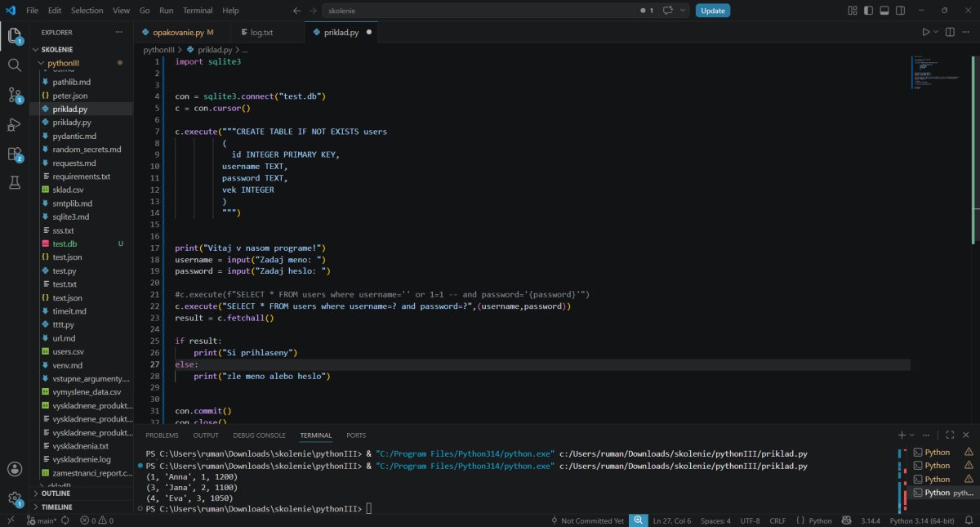980x527 pixels.
Task: Click the UTF-8 encoding indicator
Action: click(750, 520)
